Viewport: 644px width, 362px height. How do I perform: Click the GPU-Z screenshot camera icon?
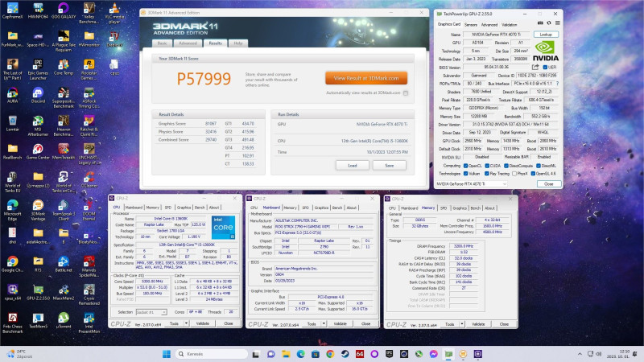click(540, 23)
